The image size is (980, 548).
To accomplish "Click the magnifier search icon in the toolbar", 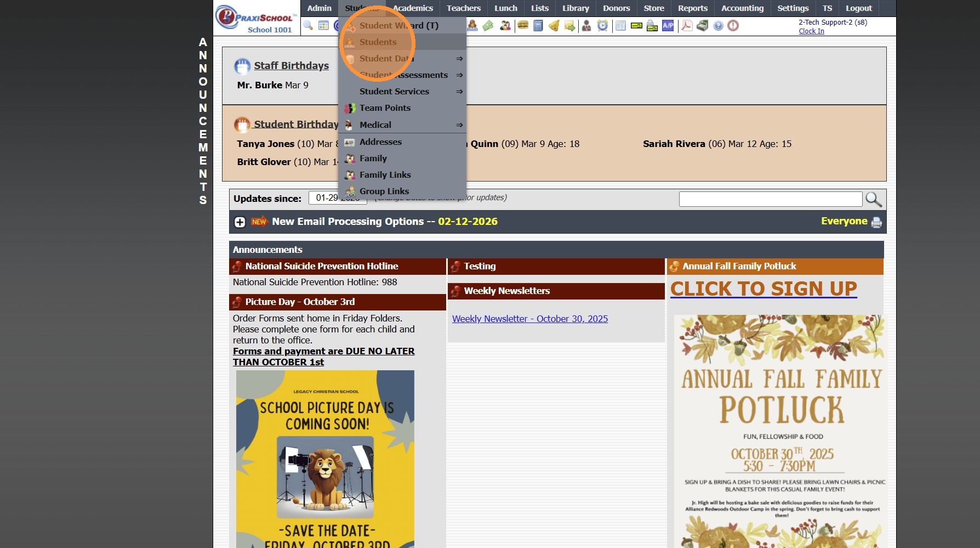I will tap(308, 26).
